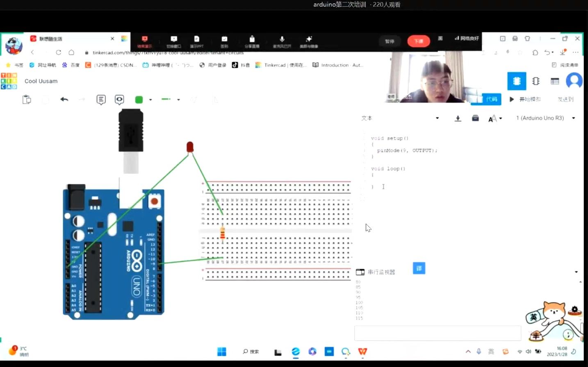
Task: Open the library icon beside the download button
Action: coord(475,118)
